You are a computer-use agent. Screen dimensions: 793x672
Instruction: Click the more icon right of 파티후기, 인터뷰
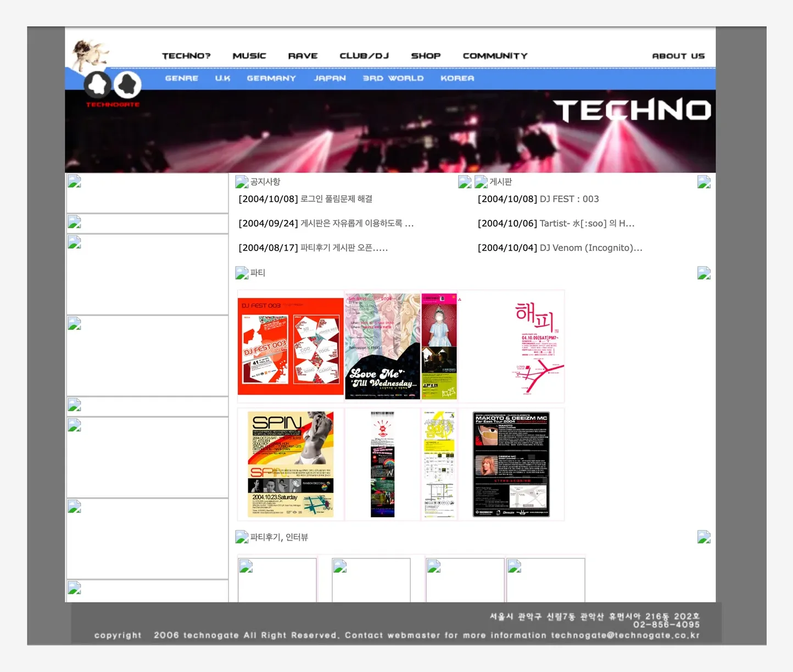[704, 537]
